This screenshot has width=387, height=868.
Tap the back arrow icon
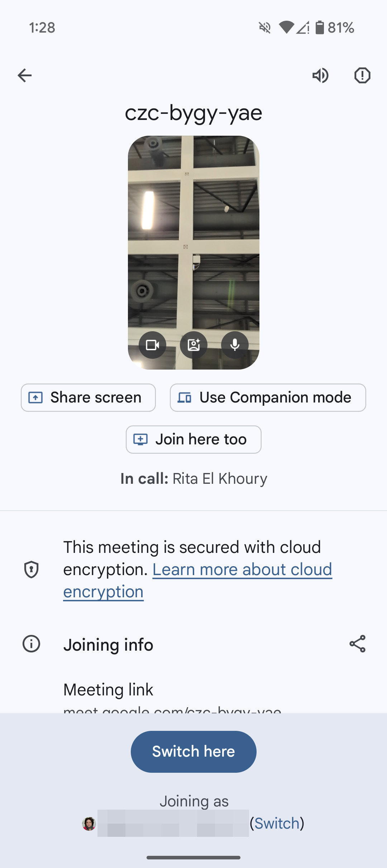tap(25, 76)
